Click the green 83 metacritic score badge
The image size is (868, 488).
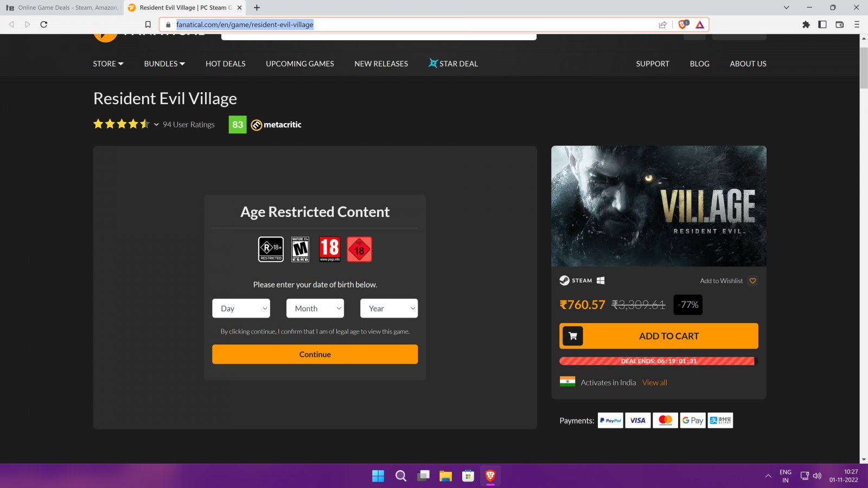click(x=238, y=125)
